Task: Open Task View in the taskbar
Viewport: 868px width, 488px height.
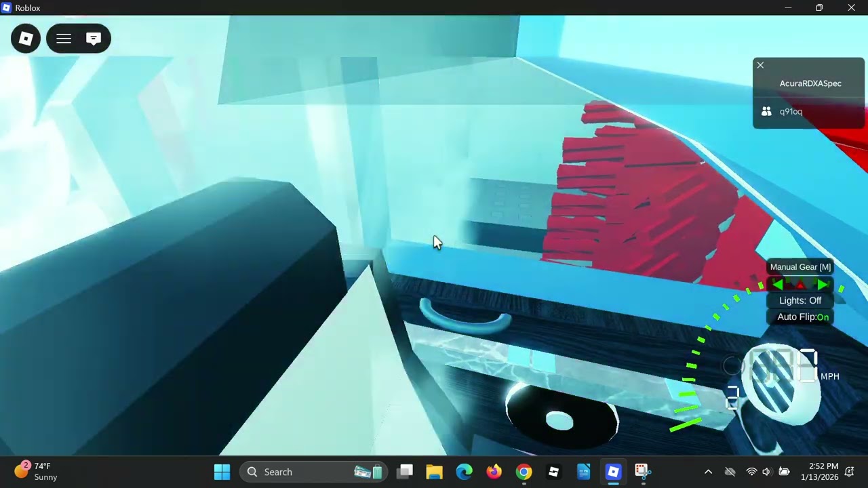Action: tap(405, 472)
